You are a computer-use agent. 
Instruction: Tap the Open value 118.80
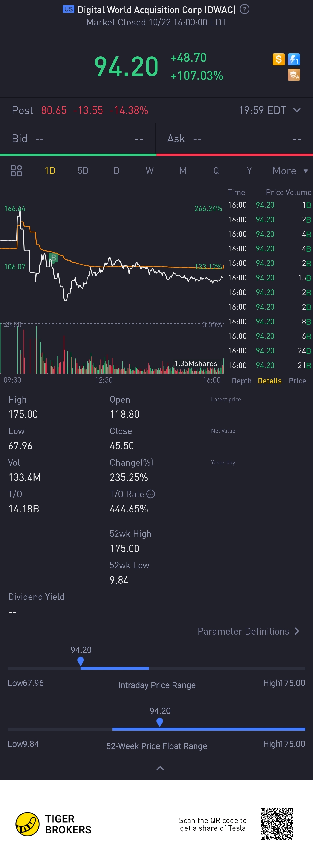(125, 414)
